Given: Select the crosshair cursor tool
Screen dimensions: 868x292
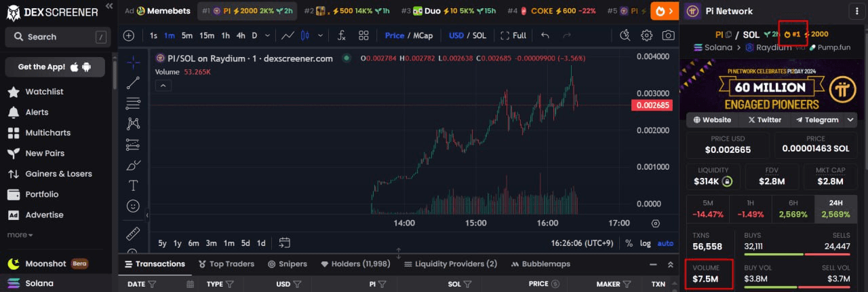Looking at the screenshot, I should [x=133, y=62].
